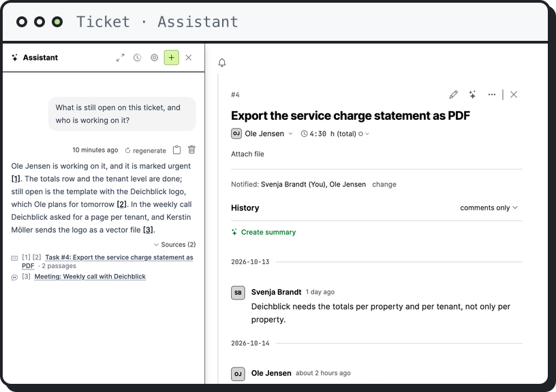Close the ticket #4 view
This screenshot has width=556, height=392.
point(514,95)
